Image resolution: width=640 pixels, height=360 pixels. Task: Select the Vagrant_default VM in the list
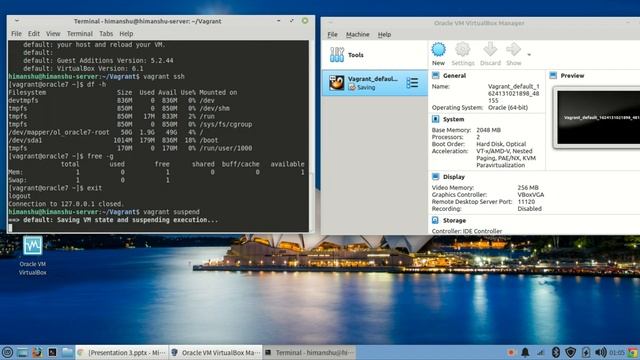[x=374, y=83]
